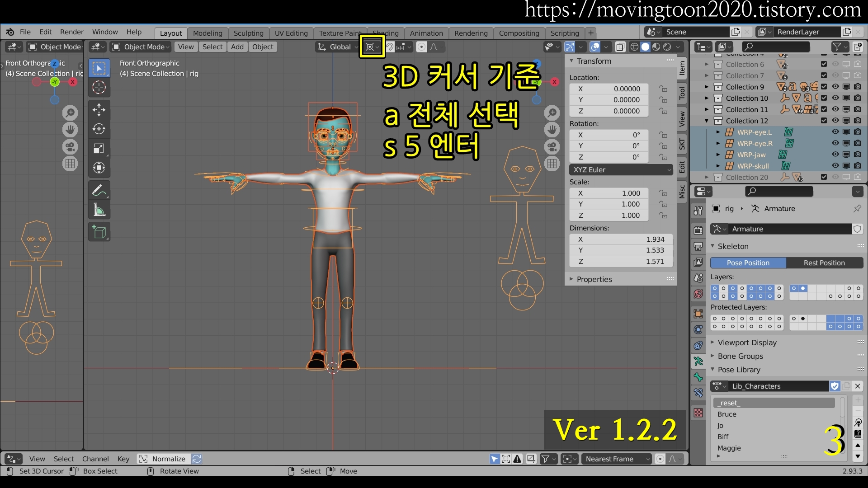Open the Object Constraints properties tab
The height and width of the screenshot is (488, 868).
698,346
